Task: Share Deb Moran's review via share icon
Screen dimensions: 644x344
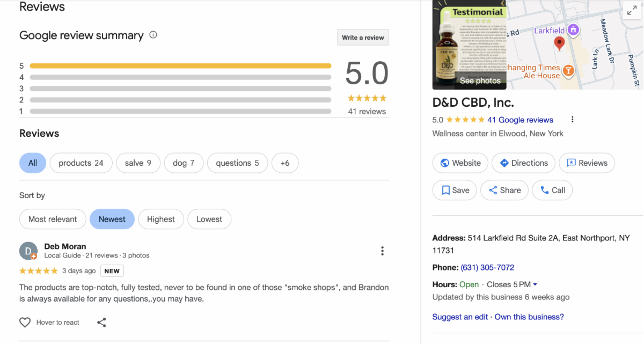Action: click(x=101, y=323)
